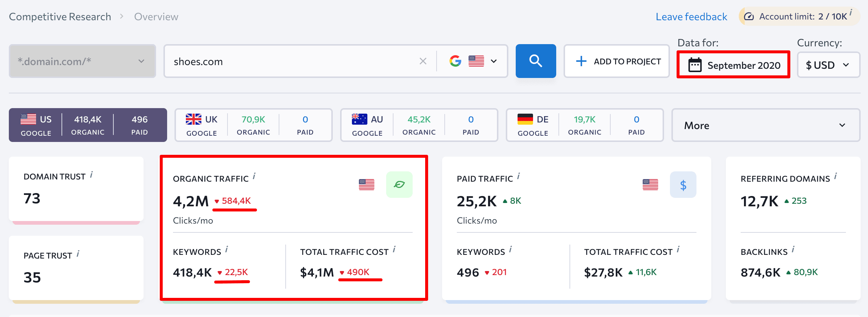The height and width of the screenshot is (317, 868).
Task: Select the AU Google tab
Action: [x=419, y=125]
